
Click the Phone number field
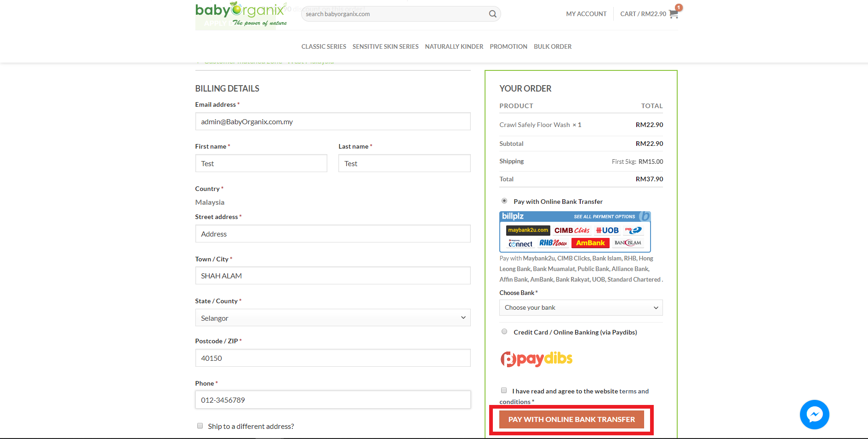tap(333, 400)
